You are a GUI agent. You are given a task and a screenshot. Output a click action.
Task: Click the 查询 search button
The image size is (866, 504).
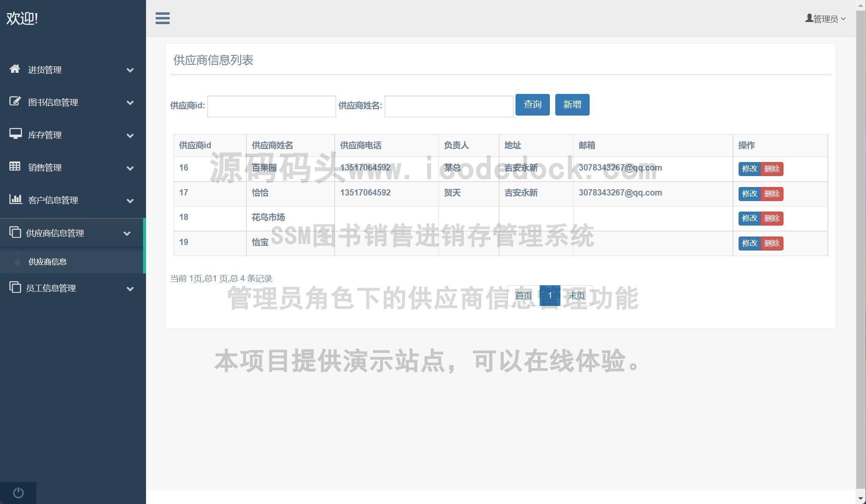coord(532,105)
